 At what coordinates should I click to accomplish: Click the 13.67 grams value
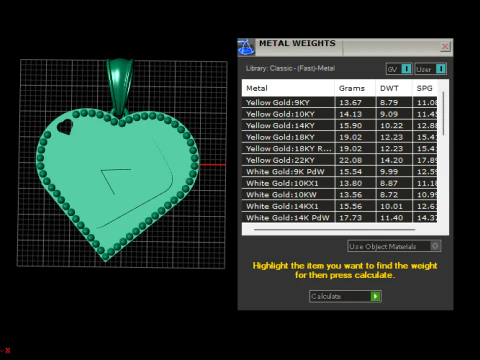[350, 103]
